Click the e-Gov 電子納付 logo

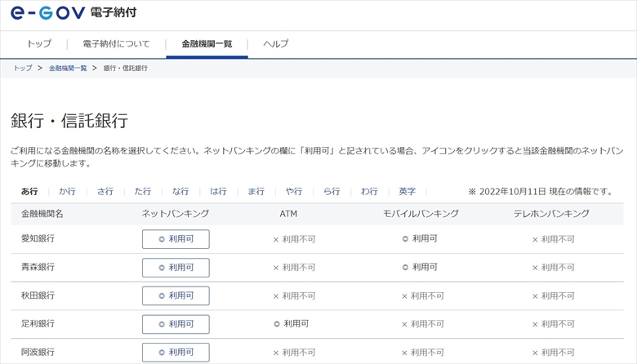[73, 12]
